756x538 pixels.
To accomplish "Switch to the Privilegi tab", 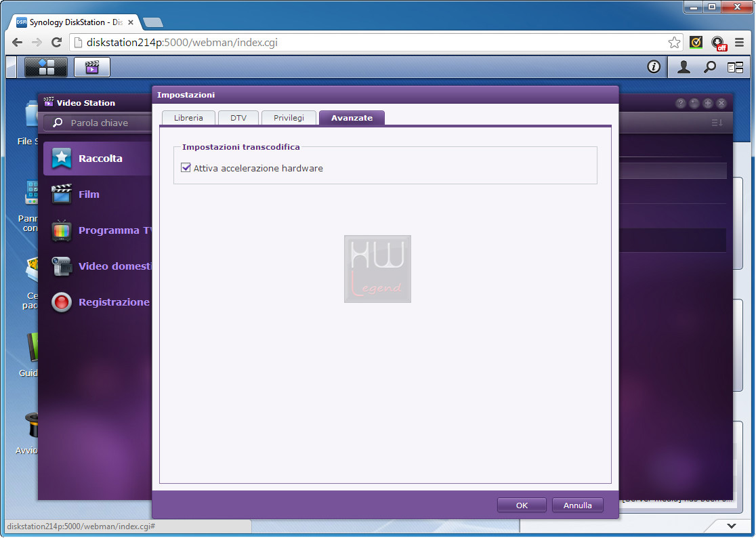I will 289,118.
